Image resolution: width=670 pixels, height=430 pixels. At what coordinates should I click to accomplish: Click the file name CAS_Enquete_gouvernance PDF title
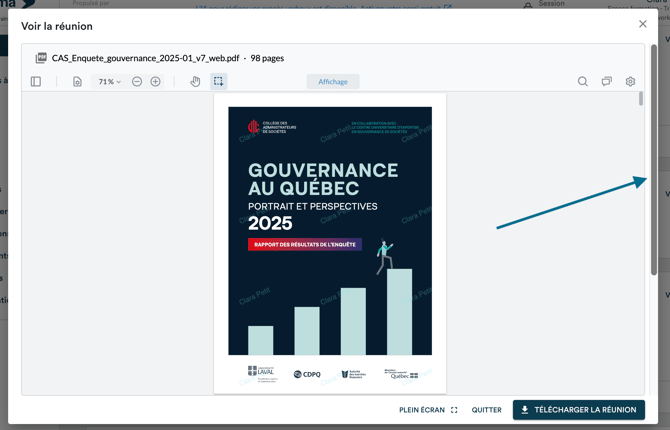(145, 58)
